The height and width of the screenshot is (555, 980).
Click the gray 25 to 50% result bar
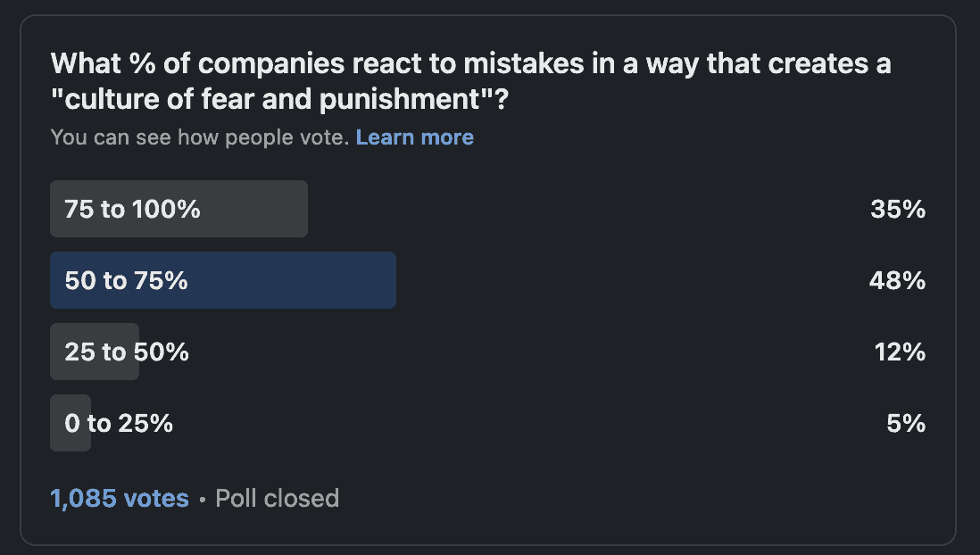95,352
